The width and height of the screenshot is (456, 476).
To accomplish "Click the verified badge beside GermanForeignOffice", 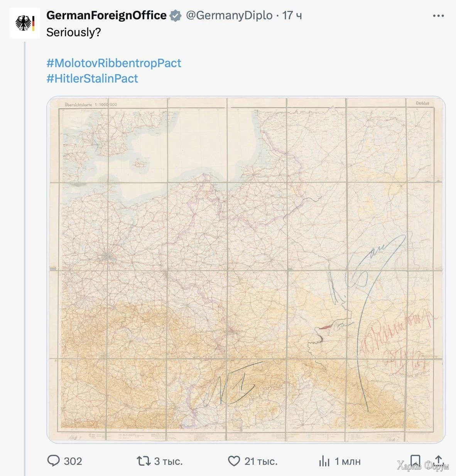I will pos(176,16).
